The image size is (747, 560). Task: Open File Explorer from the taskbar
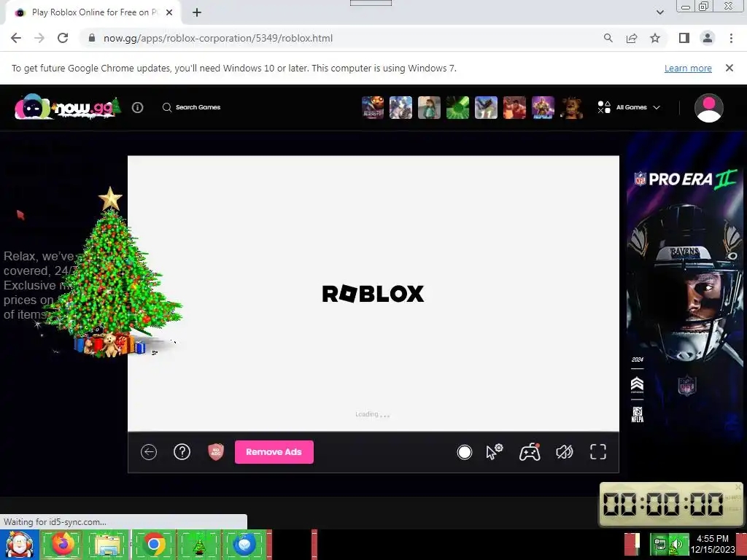coord(108,544)
